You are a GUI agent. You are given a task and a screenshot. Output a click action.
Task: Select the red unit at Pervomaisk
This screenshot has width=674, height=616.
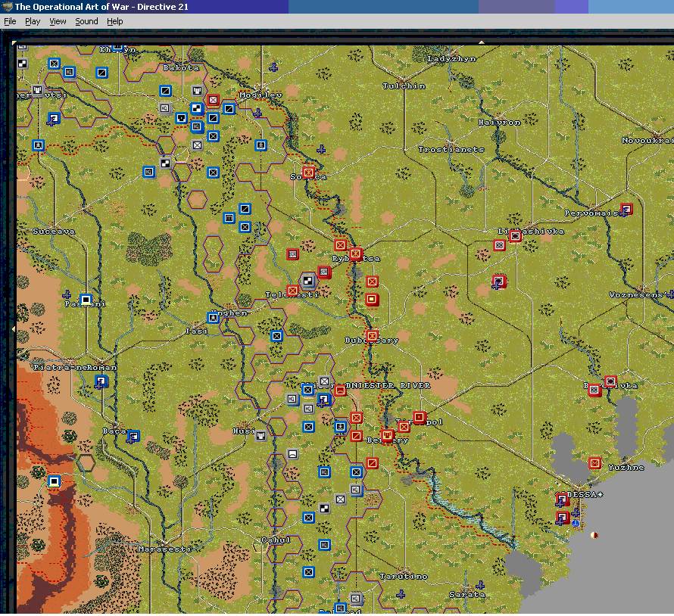626,209
